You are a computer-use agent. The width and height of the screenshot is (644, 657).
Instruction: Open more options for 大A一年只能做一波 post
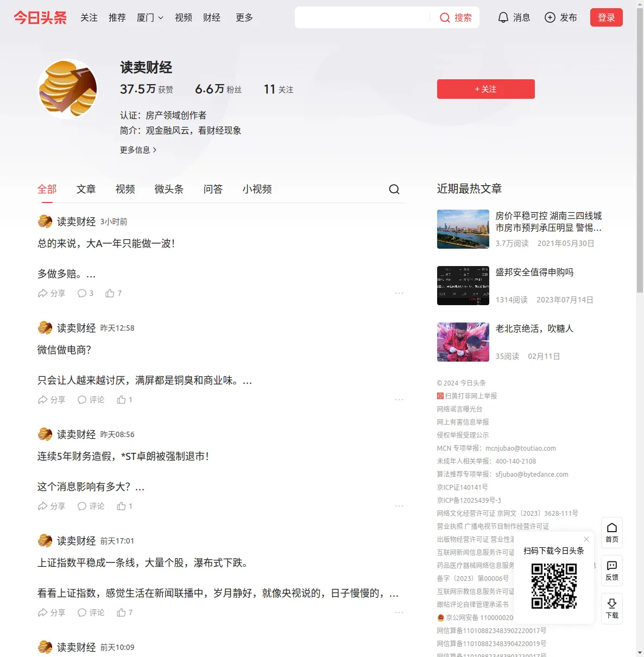(x=399, y=293)
